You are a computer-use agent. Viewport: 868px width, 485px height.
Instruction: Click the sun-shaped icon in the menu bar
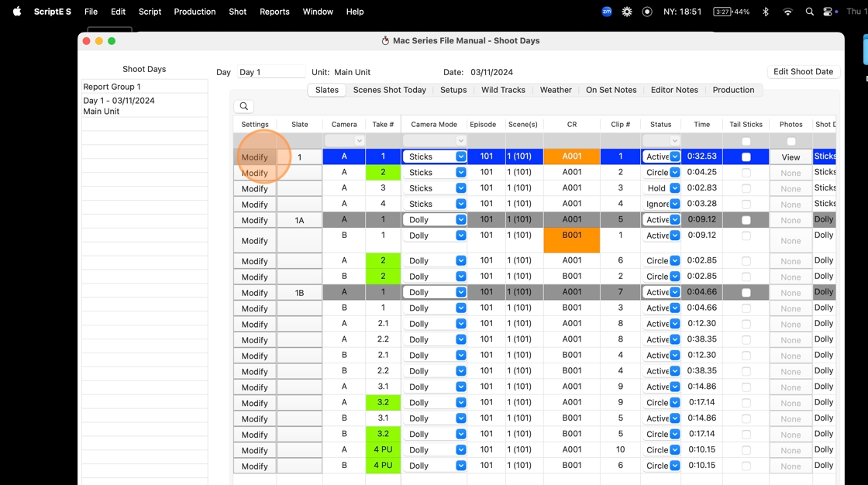[x=627, y=12]
